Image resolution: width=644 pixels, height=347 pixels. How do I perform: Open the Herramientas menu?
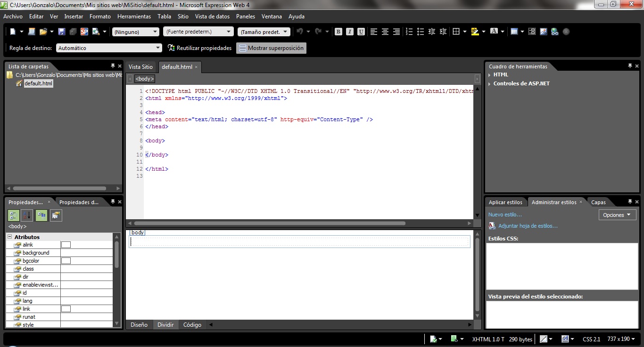click(x=134, y=16)
